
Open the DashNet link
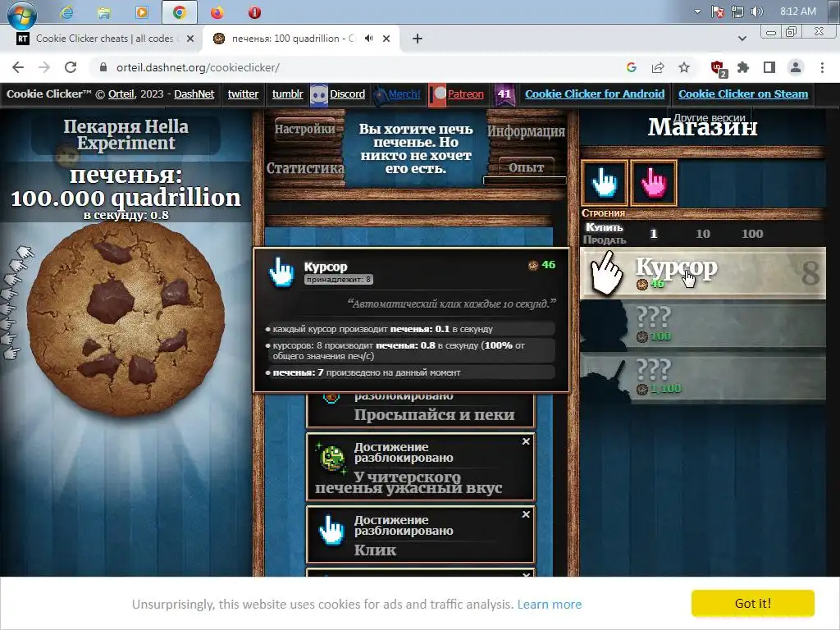(x=194, y=94)
